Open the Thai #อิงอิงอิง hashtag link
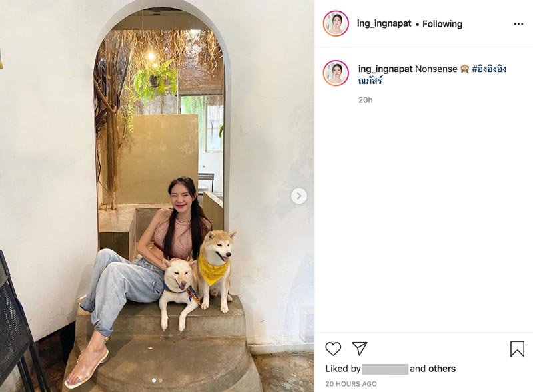Screen dimensions: 533x392 point(489,69)
